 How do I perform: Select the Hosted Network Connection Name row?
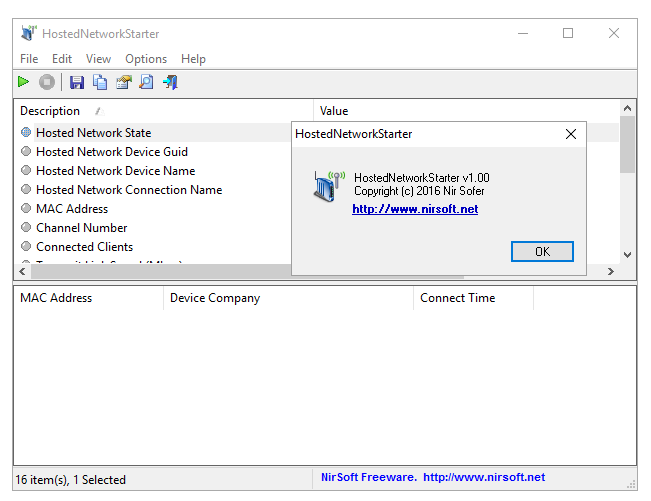coord(153,190)
